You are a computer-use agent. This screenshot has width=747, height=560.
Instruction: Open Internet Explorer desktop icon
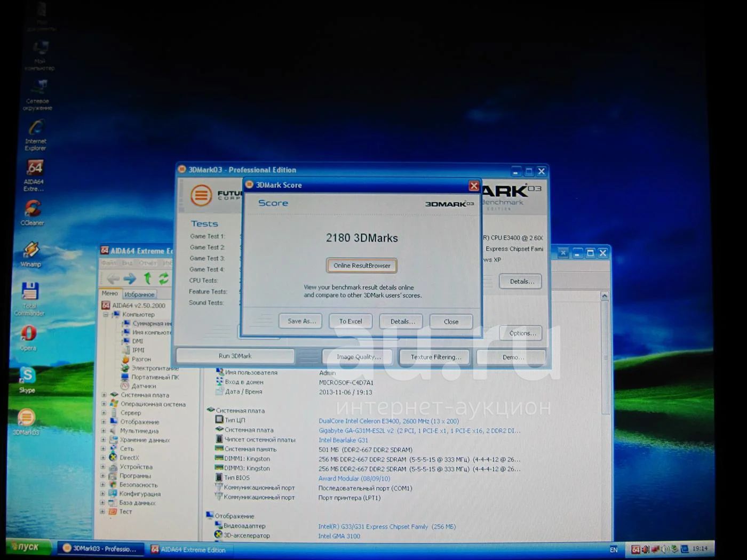(36, 135)
